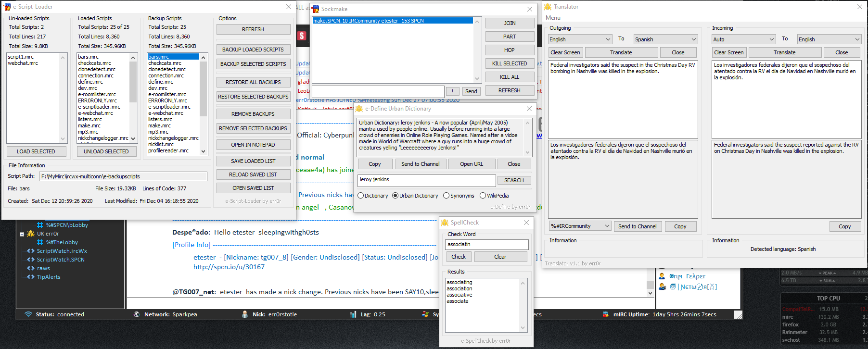Click the mIRC Uptime icon in status bar
The height and width of the screenshot is (349, 868).
click(x=605, y=314)
